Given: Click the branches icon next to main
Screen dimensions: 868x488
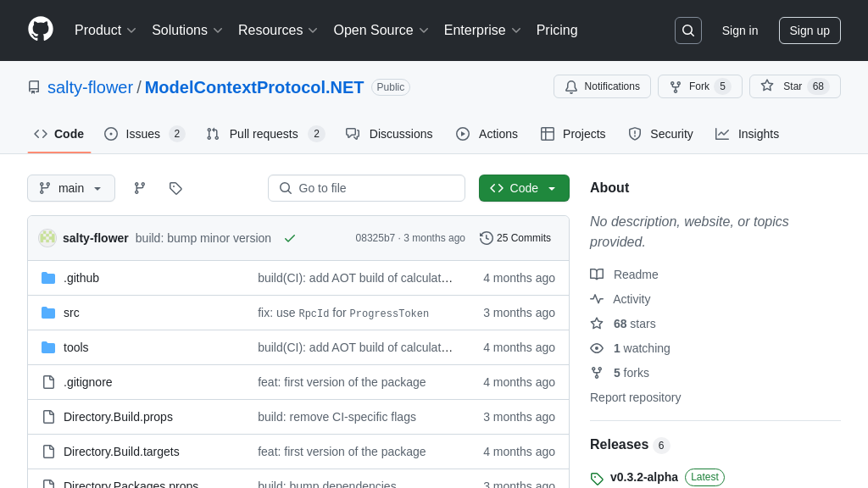Looking at the screenshot, I should click(x=140, y=188).
